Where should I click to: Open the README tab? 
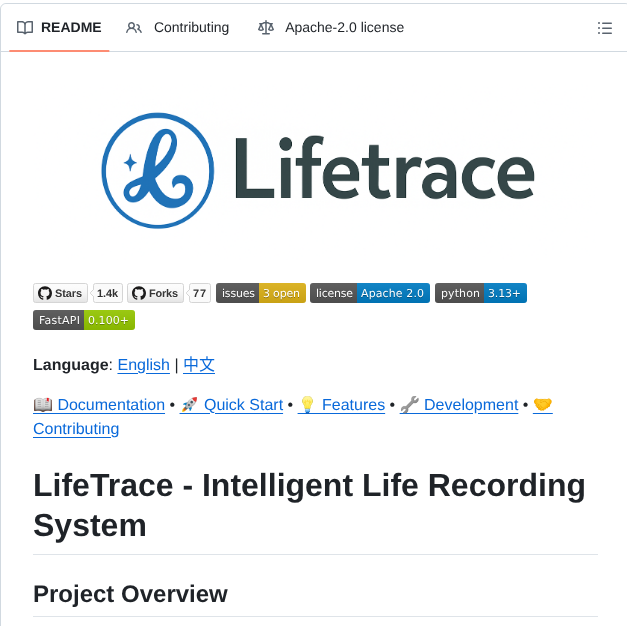[59, 28]
